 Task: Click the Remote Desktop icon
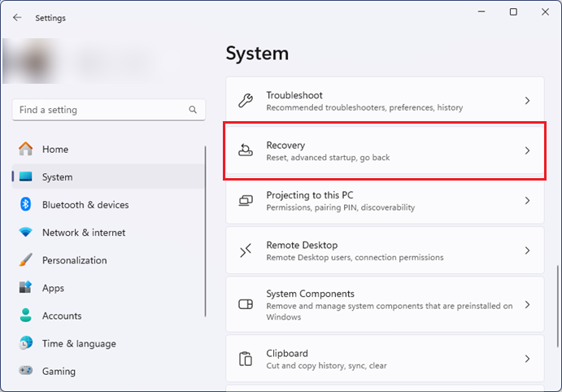click(x=246, y=250)
